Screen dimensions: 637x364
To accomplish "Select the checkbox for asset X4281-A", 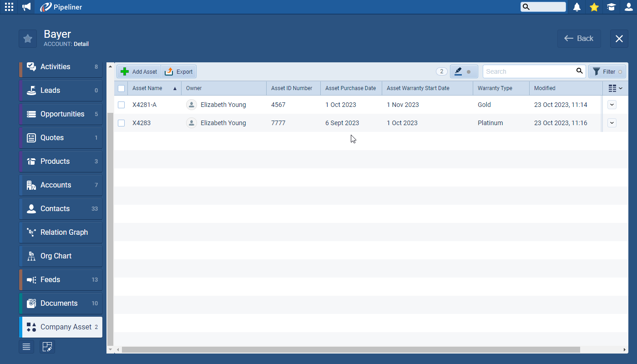I will pyautogui.click(x=121, y=105).
